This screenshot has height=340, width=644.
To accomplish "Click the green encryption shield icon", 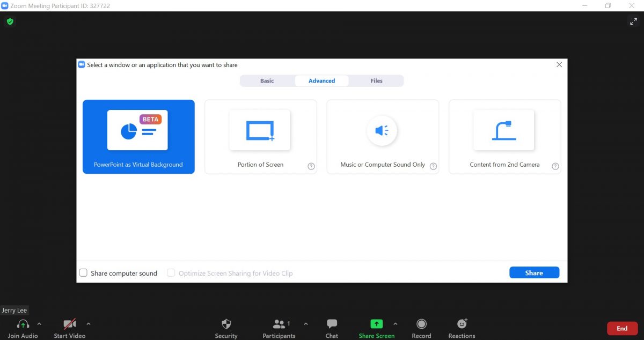I will tap(10, 21).
